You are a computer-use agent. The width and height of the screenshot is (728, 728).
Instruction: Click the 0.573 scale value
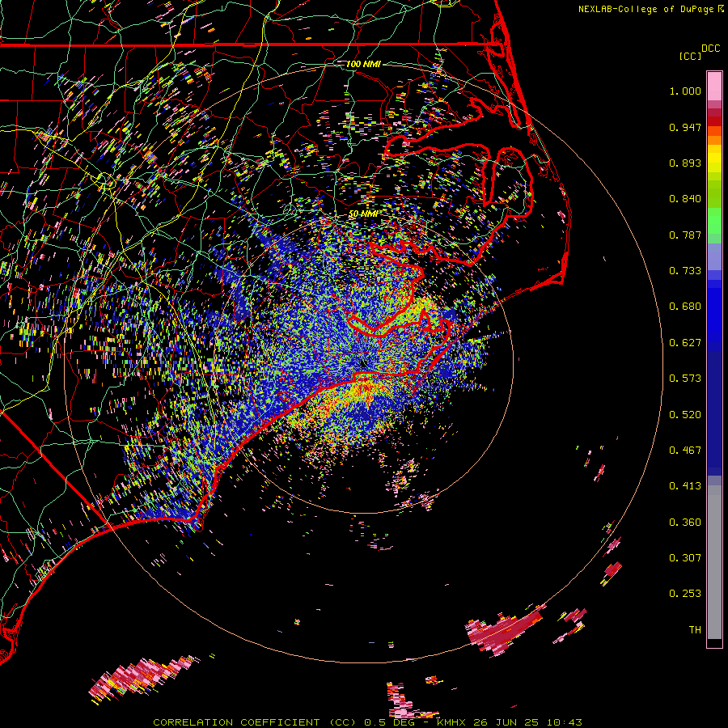click(x=685, y=379)
